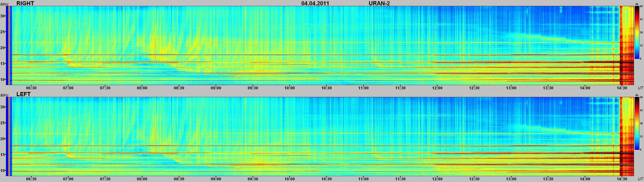Click the 14:00 time tick under RIGHT panel
This screenshot has width=644, height=182.
585,88
